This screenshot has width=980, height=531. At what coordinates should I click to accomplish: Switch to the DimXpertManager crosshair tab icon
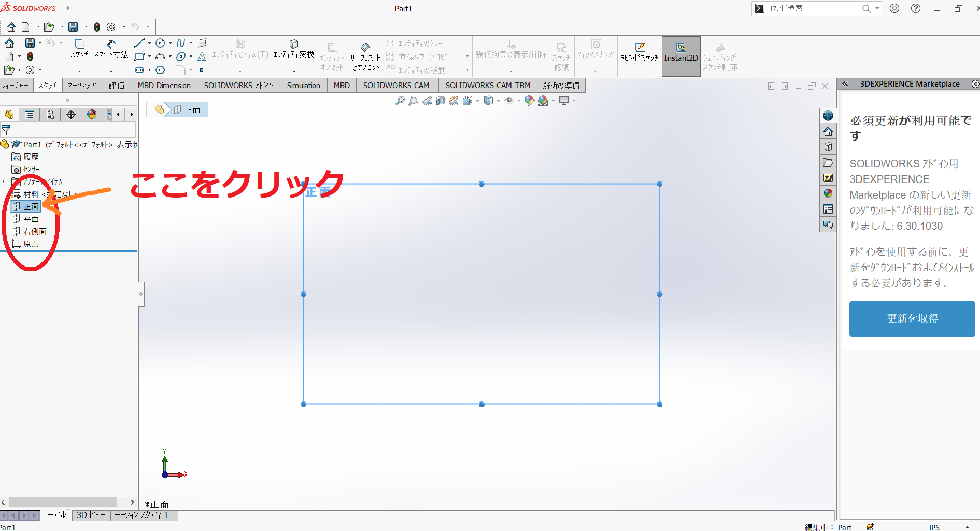(x=71, y=115)
